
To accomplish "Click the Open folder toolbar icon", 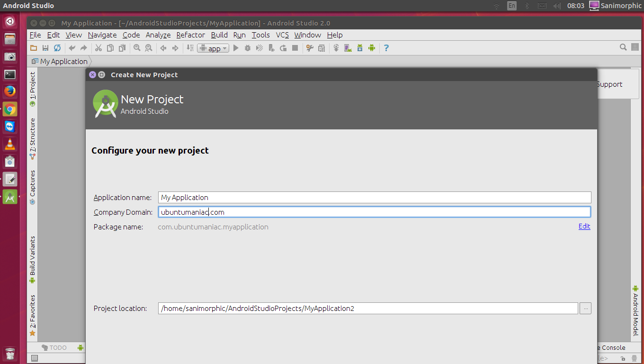I will pos(34,48).
